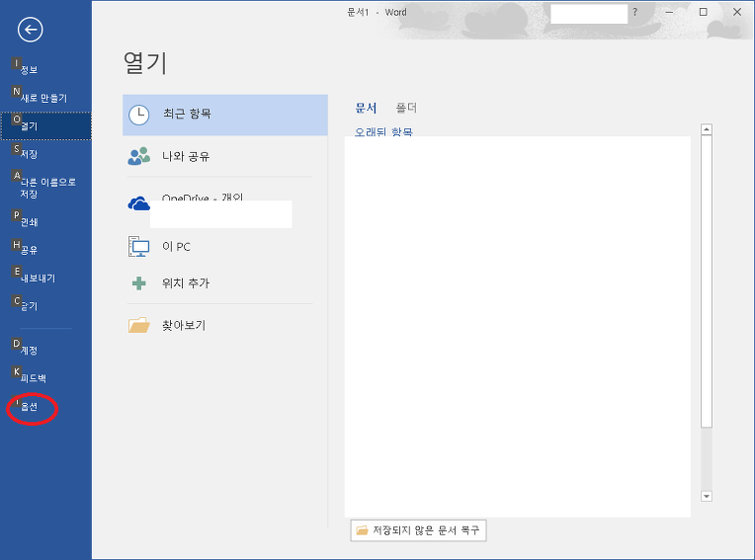Viewport: 755px width, 560px height.
Task: Open 다른 이름으로 저장 page
Action: pos(47,188)
